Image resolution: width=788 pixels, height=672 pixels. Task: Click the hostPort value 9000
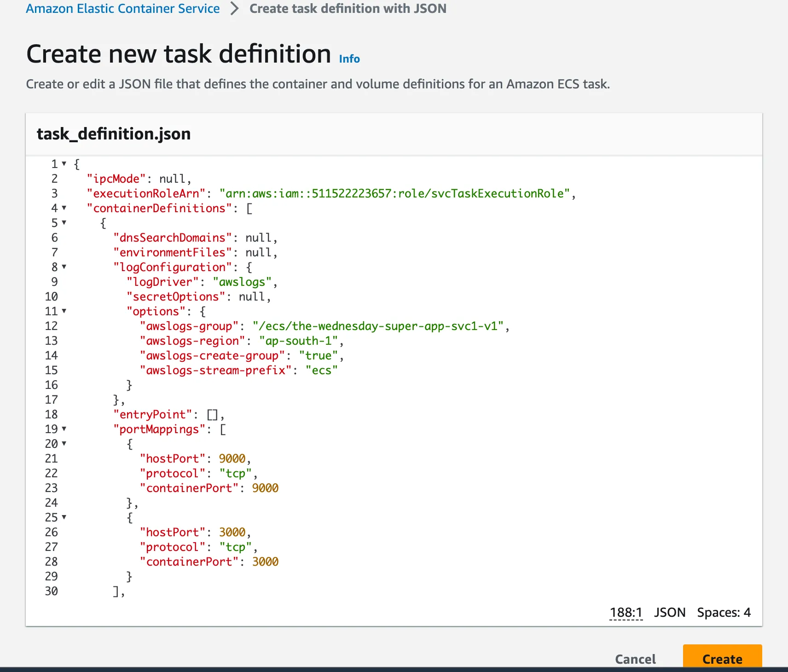pyautogui.click(x=232, y=458)
